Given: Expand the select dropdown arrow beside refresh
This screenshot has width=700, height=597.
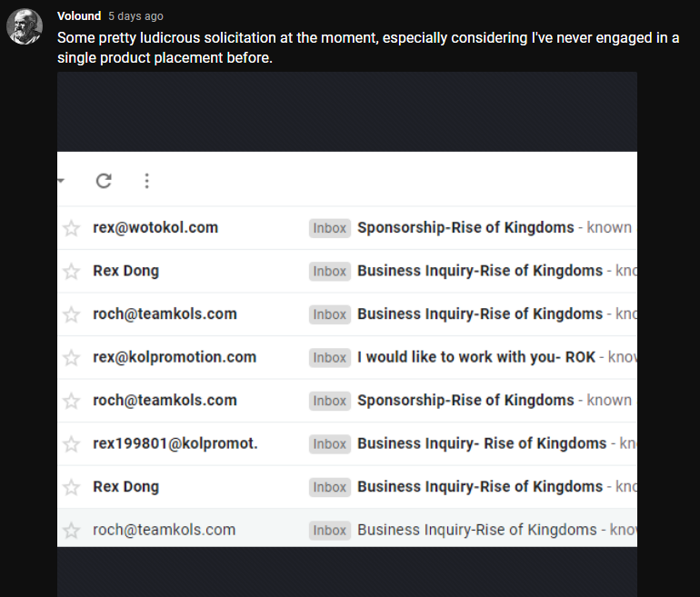Looking at the screenshot, I should point(61,181).
